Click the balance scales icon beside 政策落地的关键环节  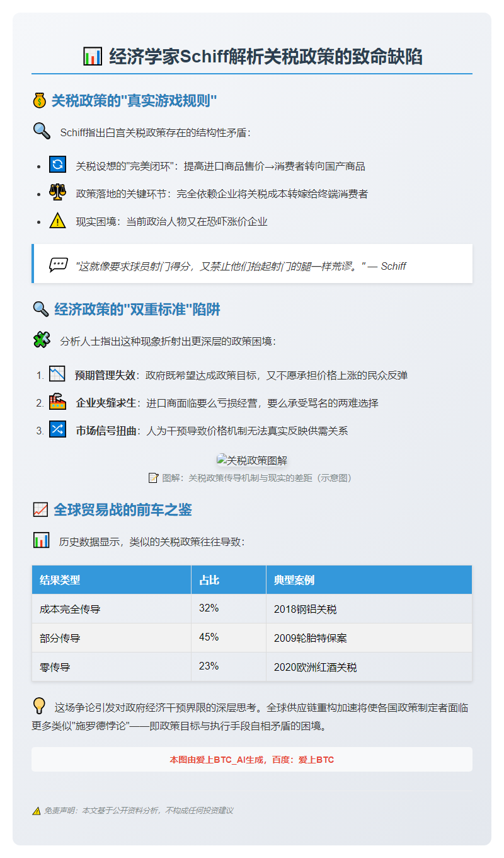[x=57, y=193]
